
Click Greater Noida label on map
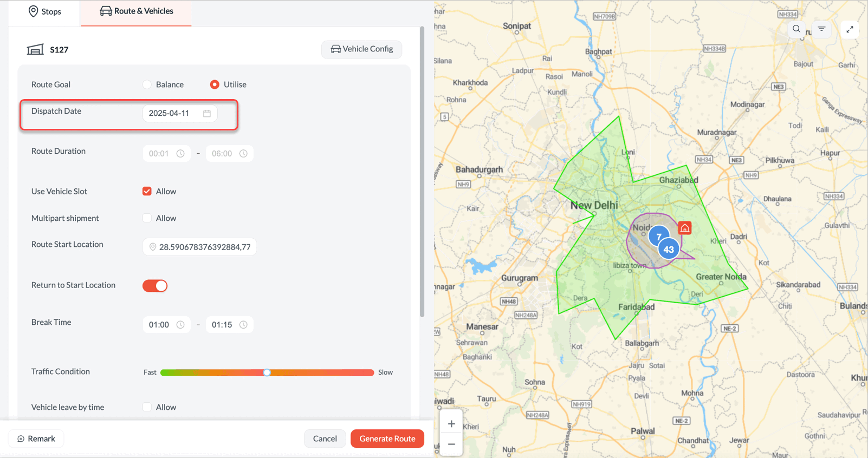click(x=721, y=277)
